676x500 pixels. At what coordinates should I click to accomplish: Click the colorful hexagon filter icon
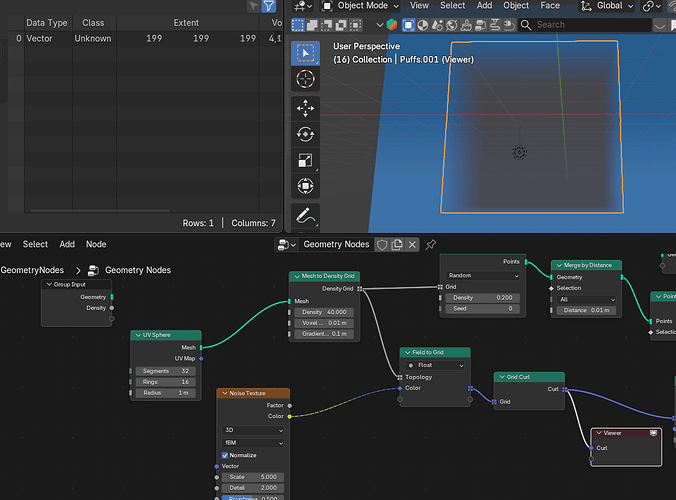click(392, 25)
